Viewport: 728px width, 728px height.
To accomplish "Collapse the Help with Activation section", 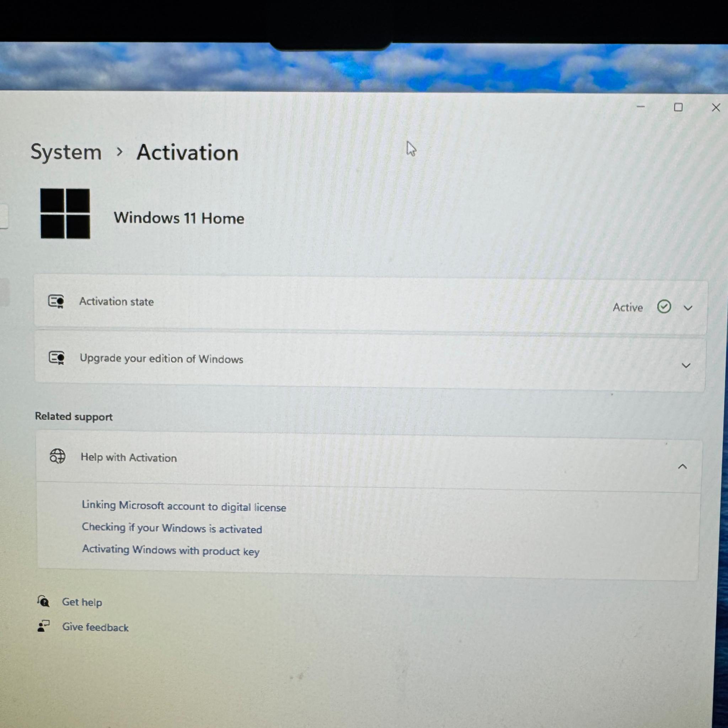I will [x=682, y=467].
